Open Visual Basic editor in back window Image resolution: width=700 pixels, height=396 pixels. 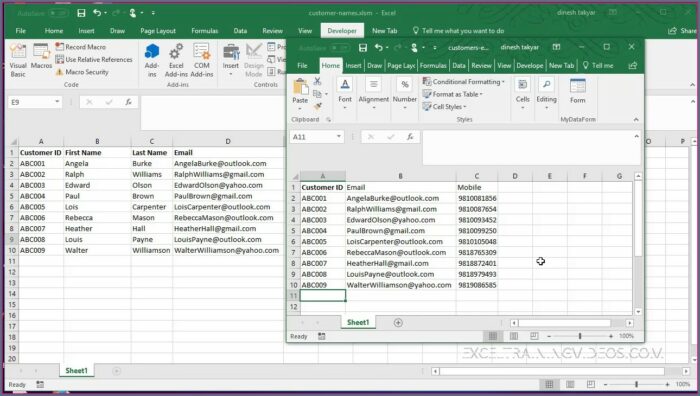[18, 60]
